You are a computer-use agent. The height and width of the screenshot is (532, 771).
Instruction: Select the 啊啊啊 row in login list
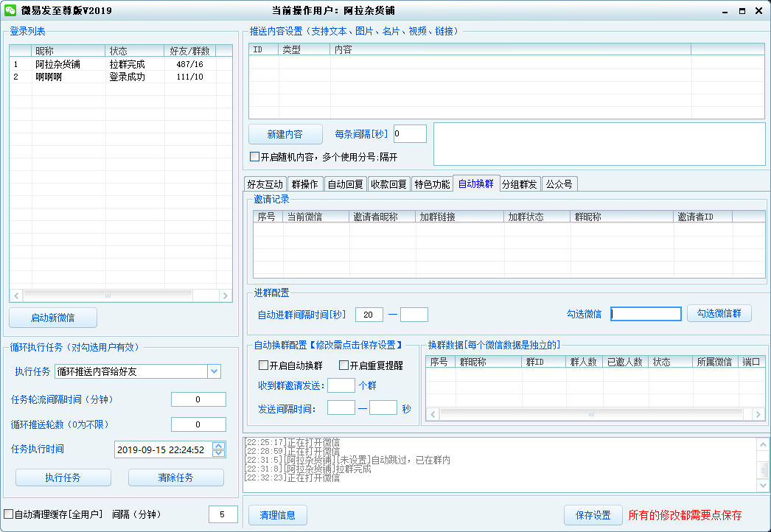[x=120, y=77]
